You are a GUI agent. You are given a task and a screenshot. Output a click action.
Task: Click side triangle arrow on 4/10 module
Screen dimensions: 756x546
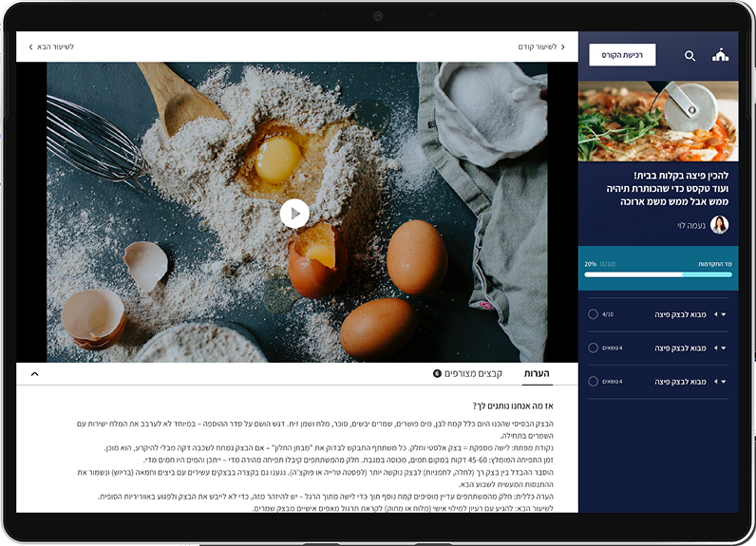[716, 314]
